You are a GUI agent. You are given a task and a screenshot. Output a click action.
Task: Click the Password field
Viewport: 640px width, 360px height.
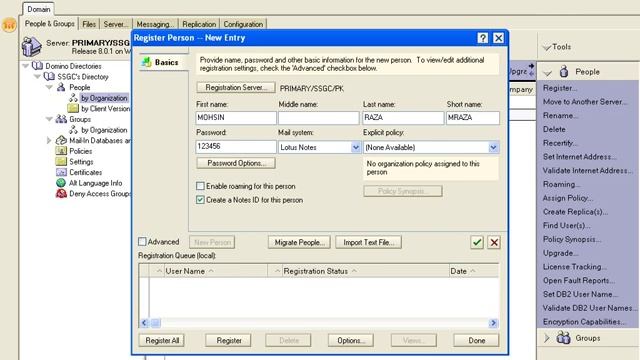(236, 147)
